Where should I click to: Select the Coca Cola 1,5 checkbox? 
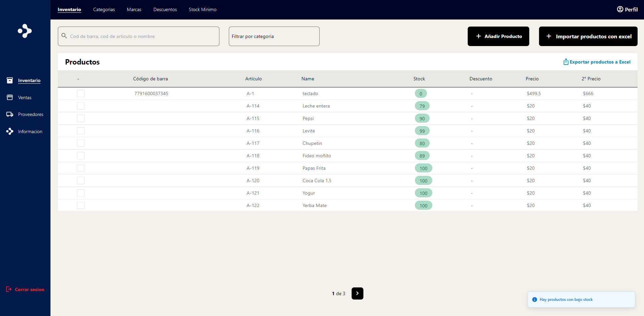pyautogui.click(x=81, y=181)
